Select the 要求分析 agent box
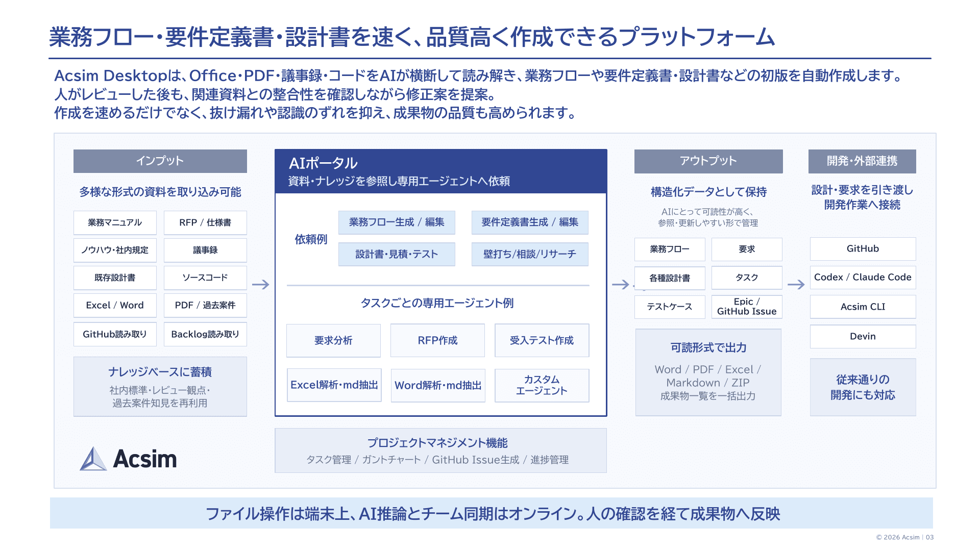980x551 pixels. coord(333,340)
